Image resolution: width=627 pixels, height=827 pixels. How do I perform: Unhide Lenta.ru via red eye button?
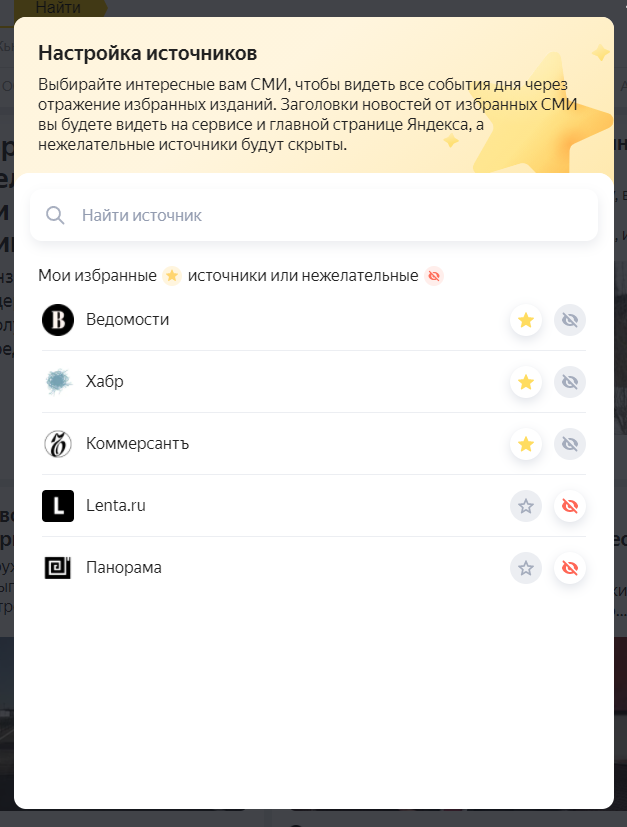(570, 506)
